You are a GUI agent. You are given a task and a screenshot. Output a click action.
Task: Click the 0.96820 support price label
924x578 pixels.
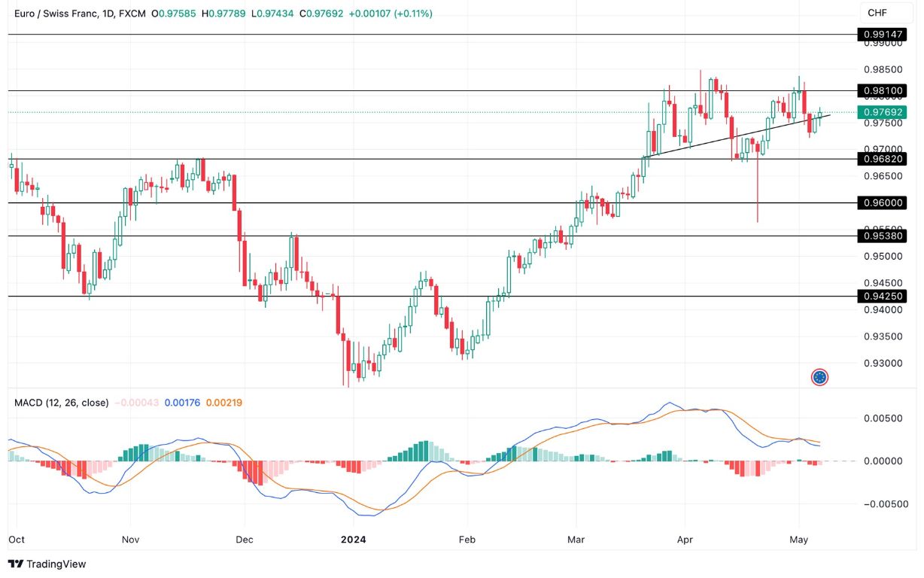pyautogui.click(x=883, y=160)
